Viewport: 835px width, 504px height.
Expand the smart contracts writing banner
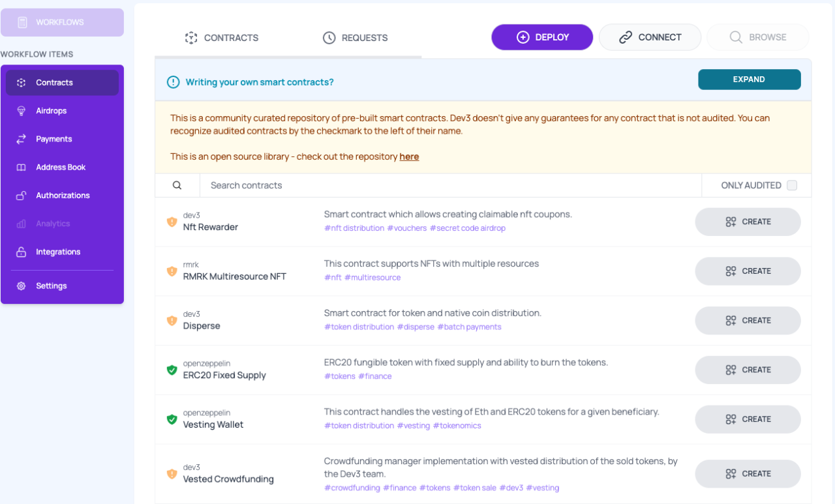coord(749,80)
